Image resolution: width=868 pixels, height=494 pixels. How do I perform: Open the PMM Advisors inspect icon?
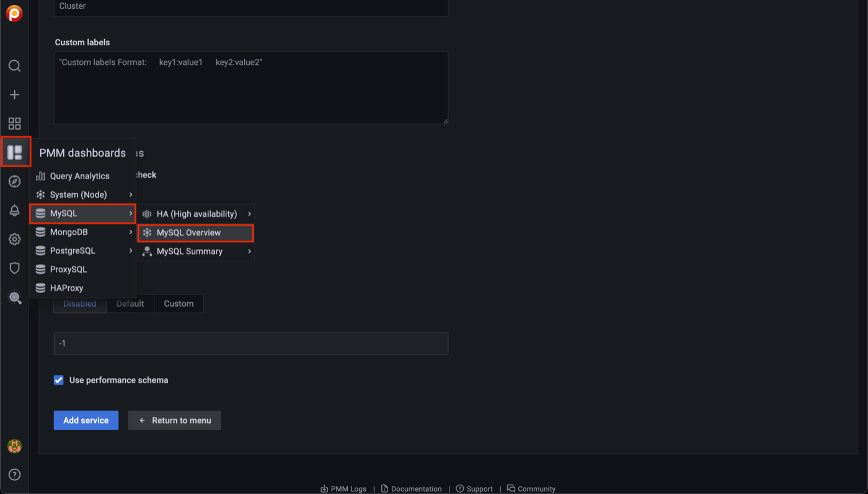(14, 297)
